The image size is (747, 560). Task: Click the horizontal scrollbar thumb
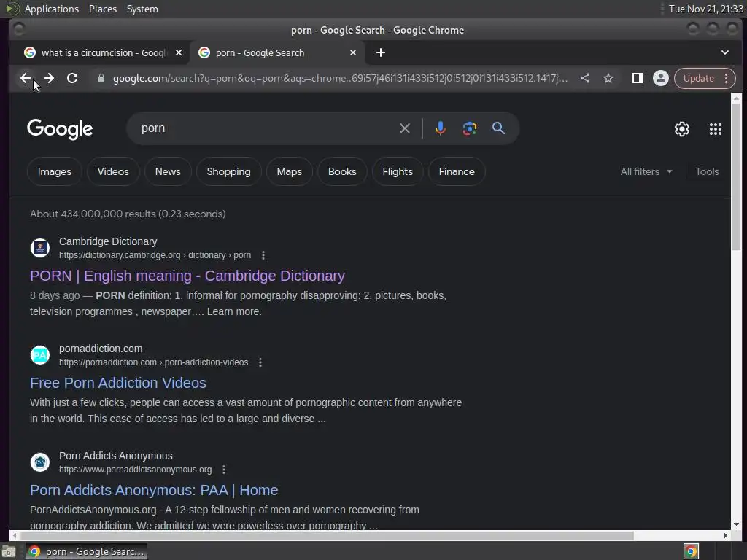coord(326,535)
